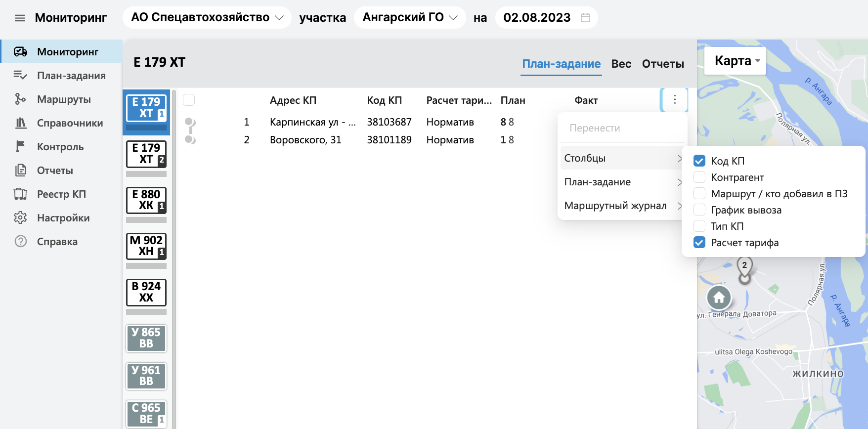The width and height of the screenshot is (868, 429).
Task: Click the hamburger menu icon
Action: [20, 18]
